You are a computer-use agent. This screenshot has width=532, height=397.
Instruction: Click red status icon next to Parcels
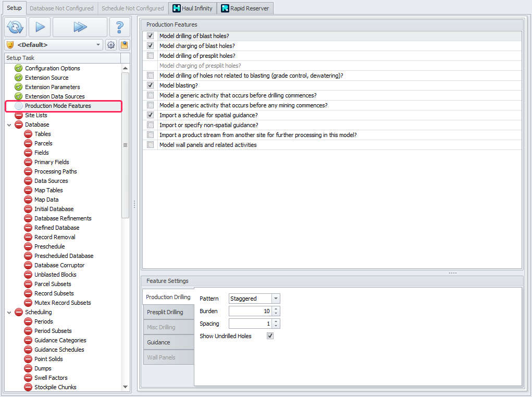pyautogui.click(x=28, y=143)
